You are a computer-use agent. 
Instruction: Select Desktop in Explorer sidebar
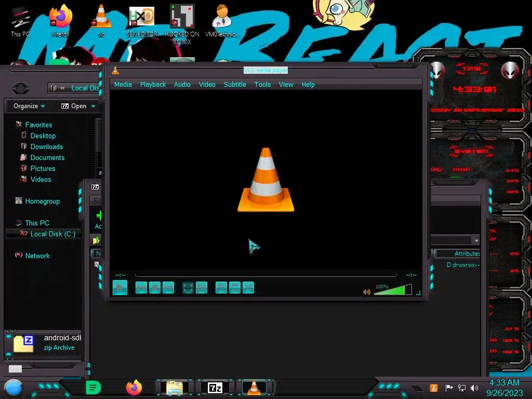click(x=43, y=136)
